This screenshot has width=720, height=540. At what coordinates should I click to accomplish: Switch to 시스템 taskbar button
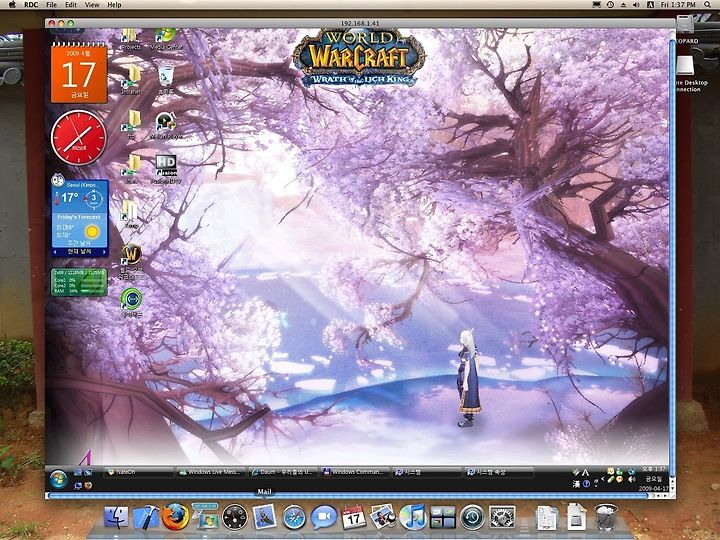click(x=426, y=472)
